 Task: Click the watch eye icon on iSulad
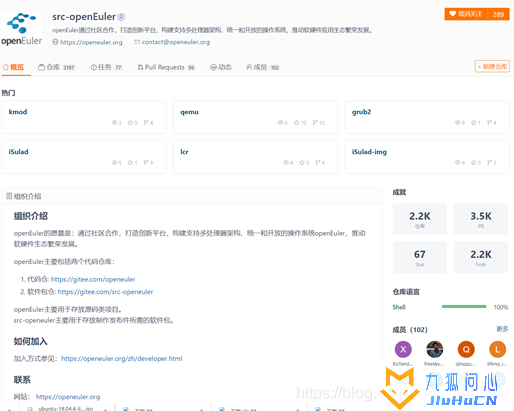coord(114,163)
